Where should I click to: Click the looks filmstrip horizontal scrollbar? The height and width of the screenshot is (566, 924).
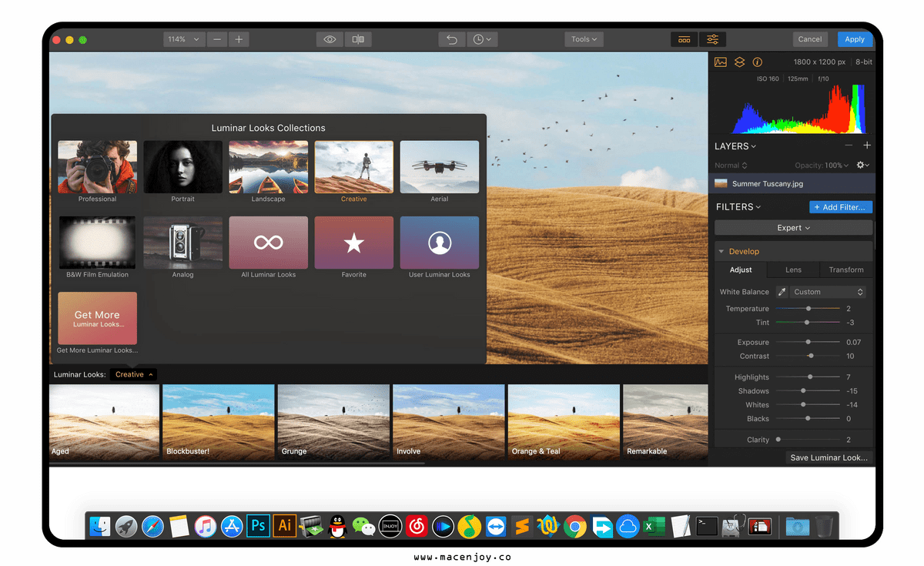click(237, 463)
